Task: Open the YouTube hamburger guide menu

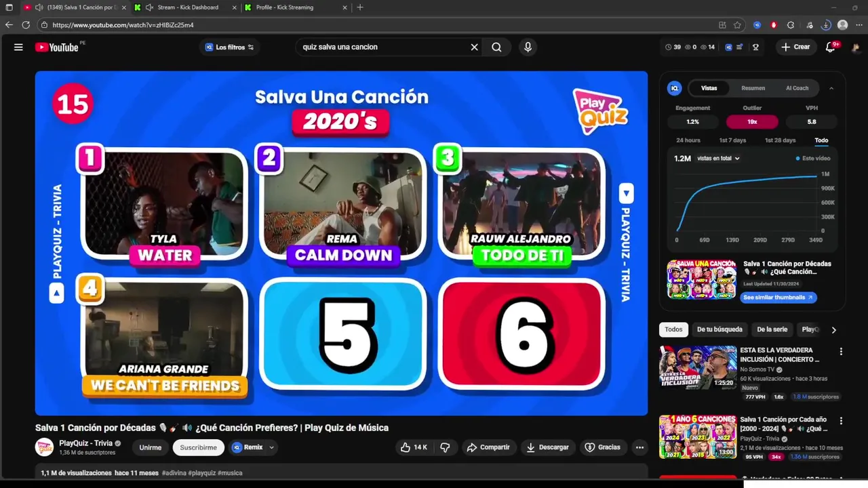Action: click(18, 47)
